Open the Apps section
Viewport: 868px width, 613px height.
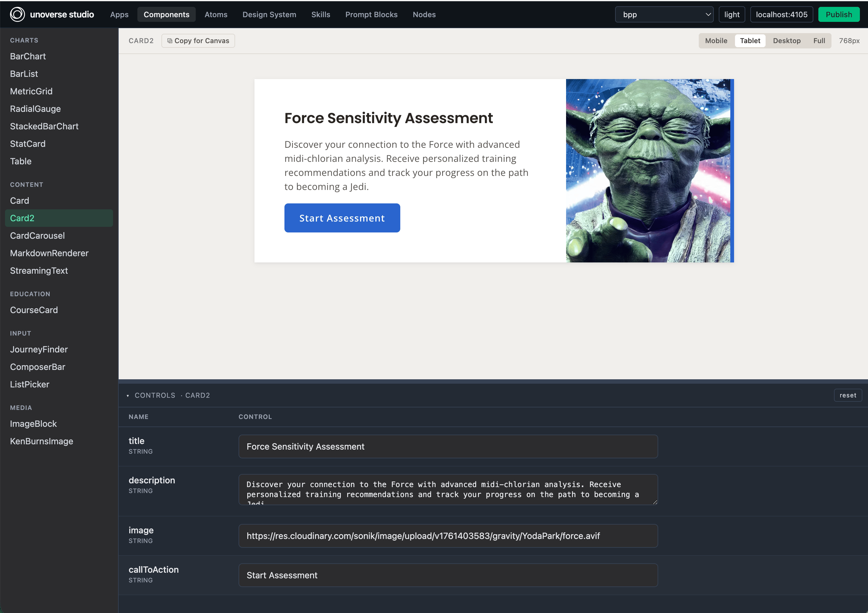pos(119,14)
